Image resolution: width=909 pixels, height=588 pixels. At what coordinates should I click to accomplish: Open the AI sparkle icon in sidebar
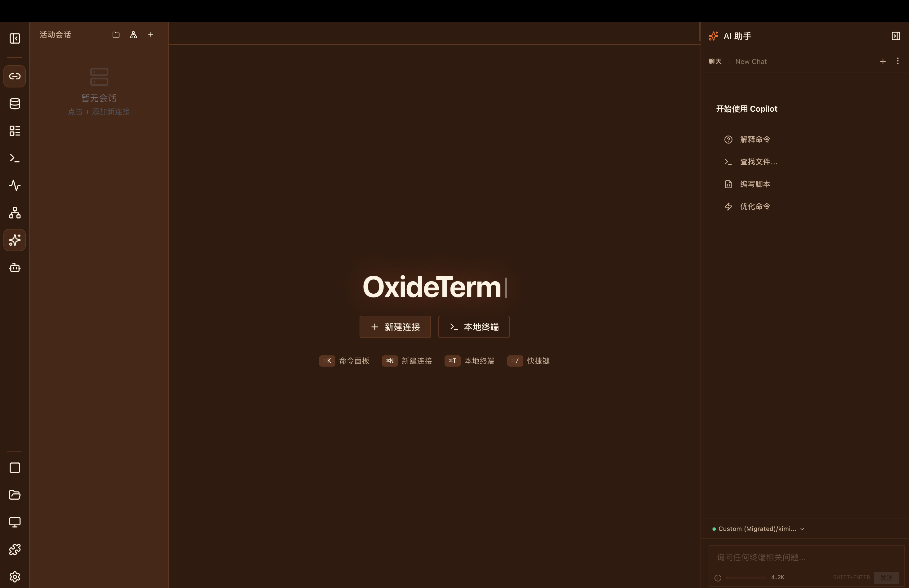point(15,240)
